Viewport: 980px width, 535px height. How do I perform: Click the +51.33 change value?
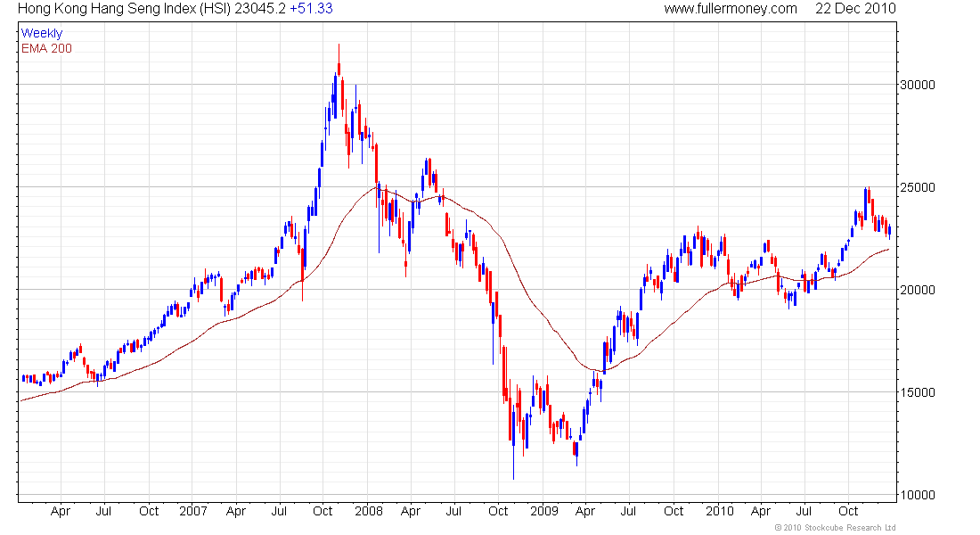tap(311, 9)
